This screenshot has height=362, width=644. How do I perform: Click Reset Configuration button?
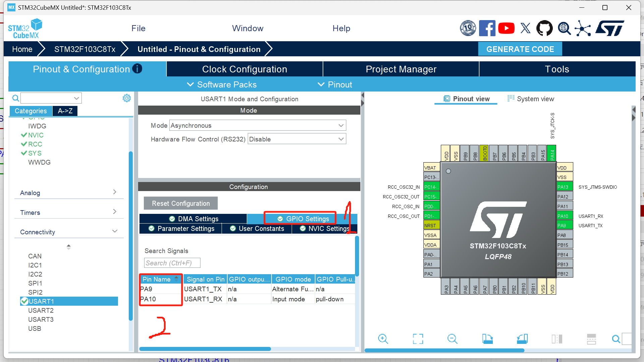click(x=181, y=203)
